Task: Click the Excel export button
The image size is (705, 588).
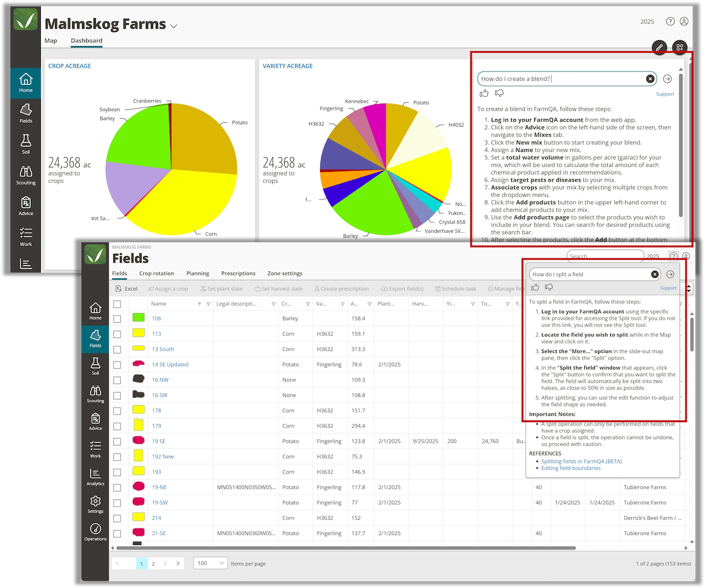Action: [127, 288]
